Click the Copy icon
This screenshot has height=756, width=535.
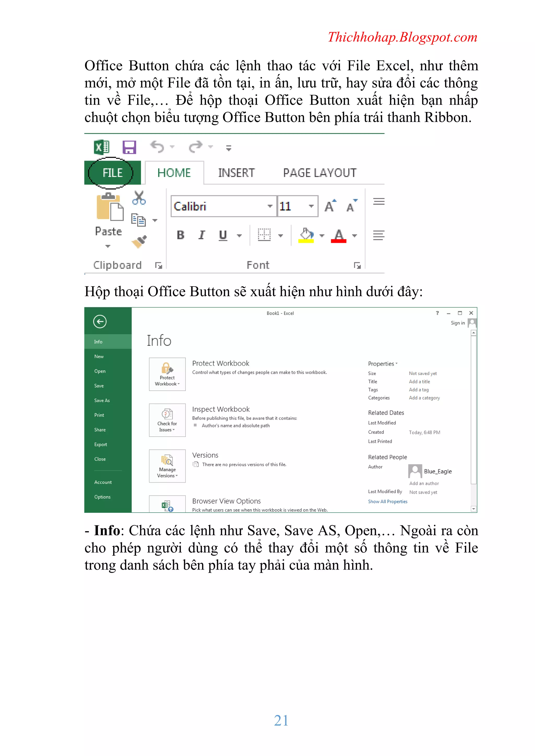[x=138, y=220]
